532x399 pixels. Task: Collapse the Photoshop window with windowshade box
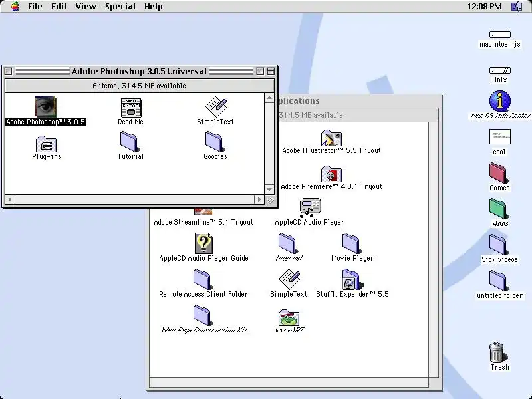(x=271, y=72)
